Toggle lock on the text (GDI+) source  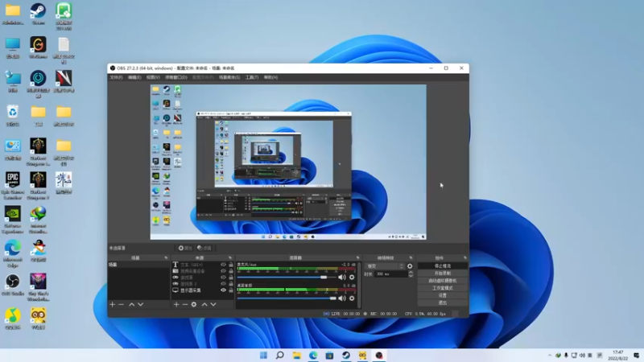[231, 265]
